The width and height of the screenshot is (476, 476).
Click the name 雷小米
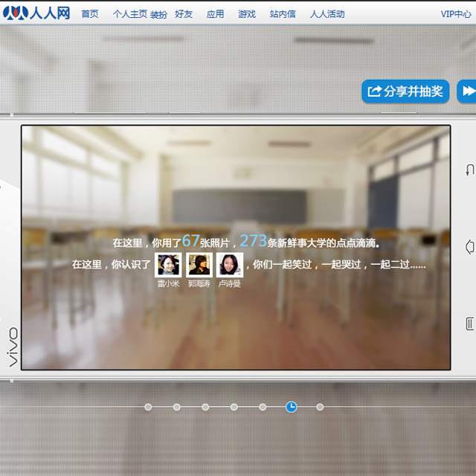pos(169,284)
